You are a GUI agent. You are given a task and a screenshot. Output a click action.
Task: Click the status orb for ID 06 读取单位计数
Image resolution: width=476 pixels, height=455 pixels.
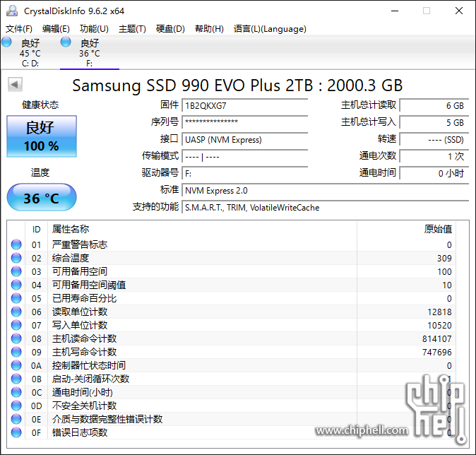pyautogui.click(x=16, y=312)
